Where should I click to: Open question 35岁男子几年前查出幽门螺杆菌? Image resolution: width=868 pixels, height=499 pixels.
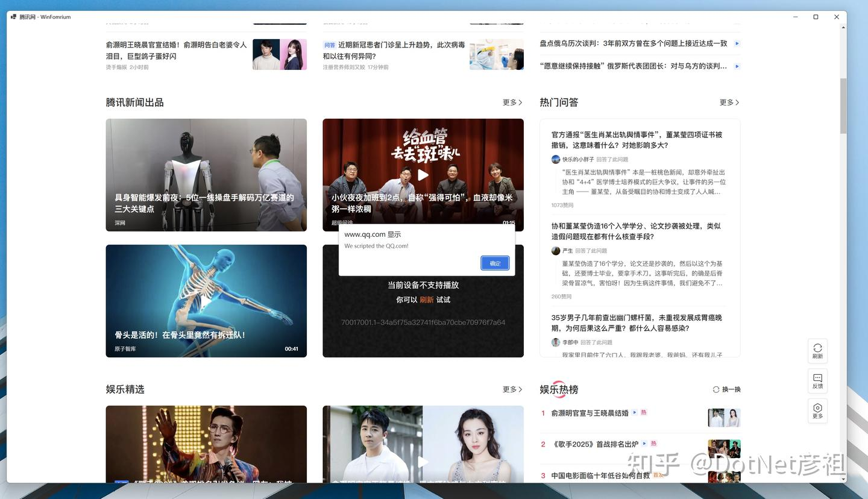(x=637, y=323)
